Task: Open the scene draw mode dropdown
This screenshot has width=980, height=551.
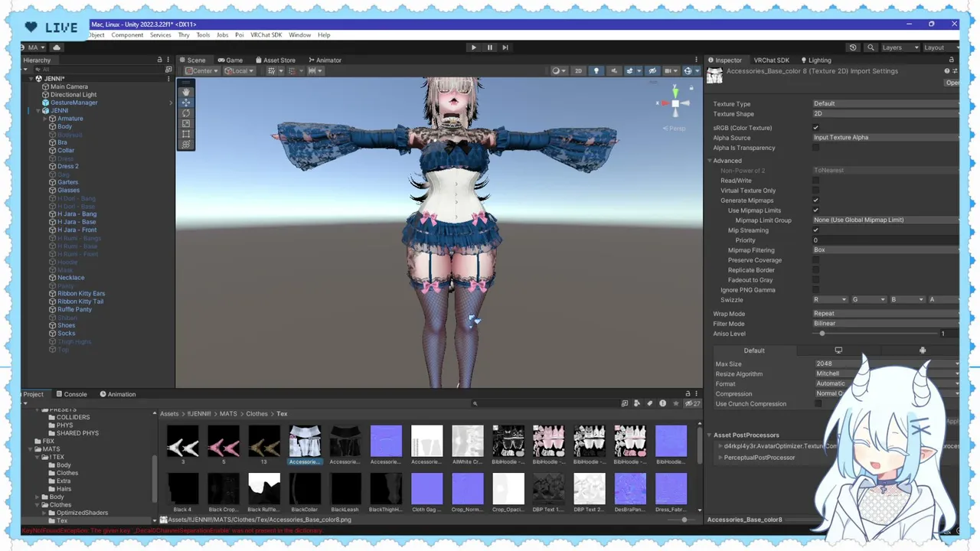Action: tap(557, 71)
